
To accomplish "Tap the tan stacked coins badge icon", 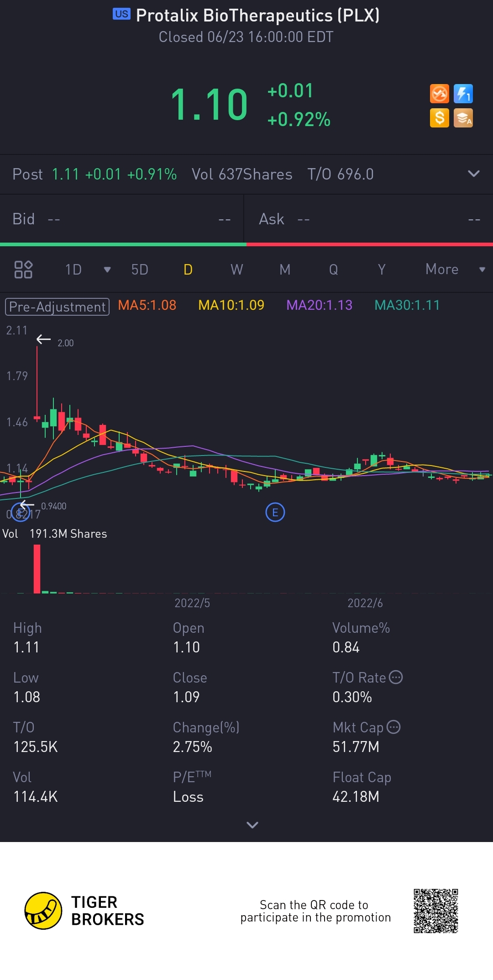I will (x=463, y=118).
